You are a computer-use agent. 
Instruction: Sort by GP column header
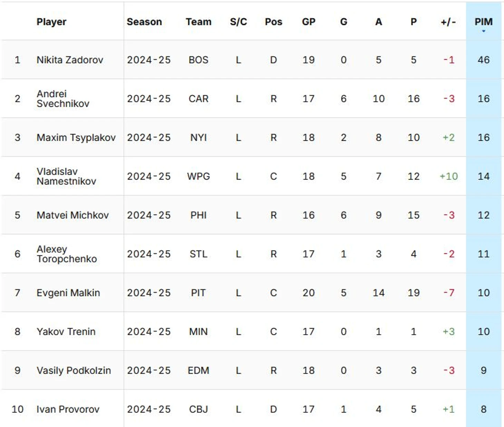tap(309, 22)
